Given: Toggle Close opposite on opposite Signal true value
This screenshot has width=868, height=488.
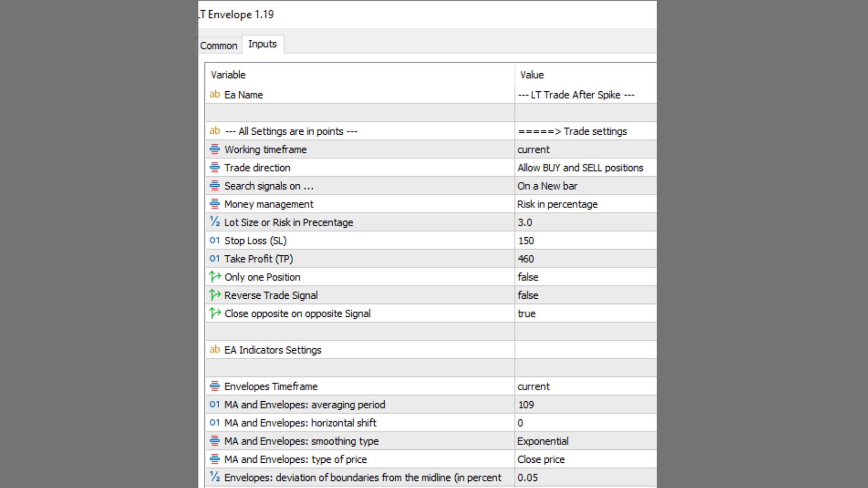Looking at the screenshot, I should [527, 314].
